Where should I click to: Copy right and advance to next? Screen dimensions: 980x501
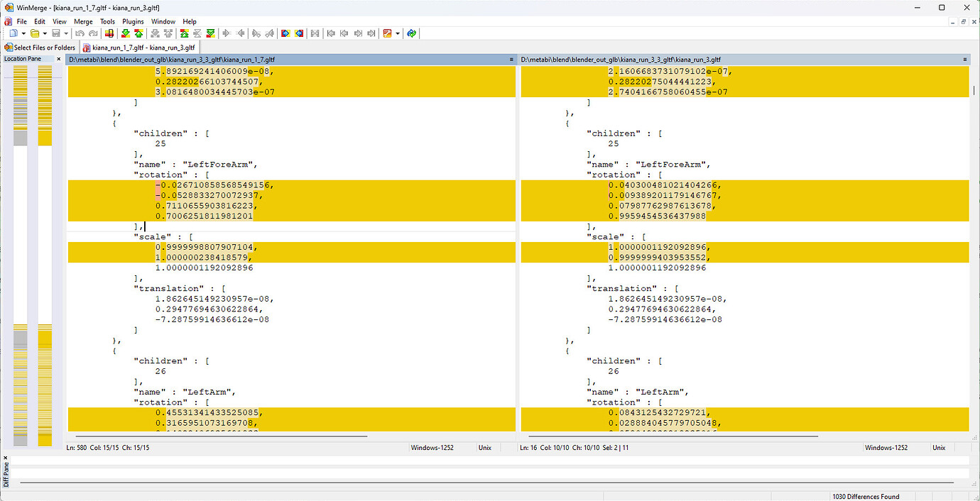click(x=256, y=33)
